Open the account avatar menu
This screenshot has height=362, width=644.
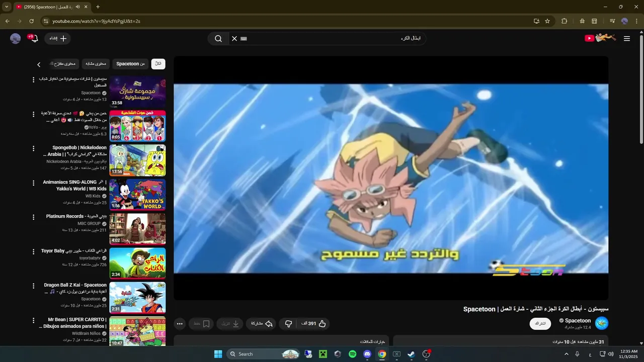[x=16, y=38]
